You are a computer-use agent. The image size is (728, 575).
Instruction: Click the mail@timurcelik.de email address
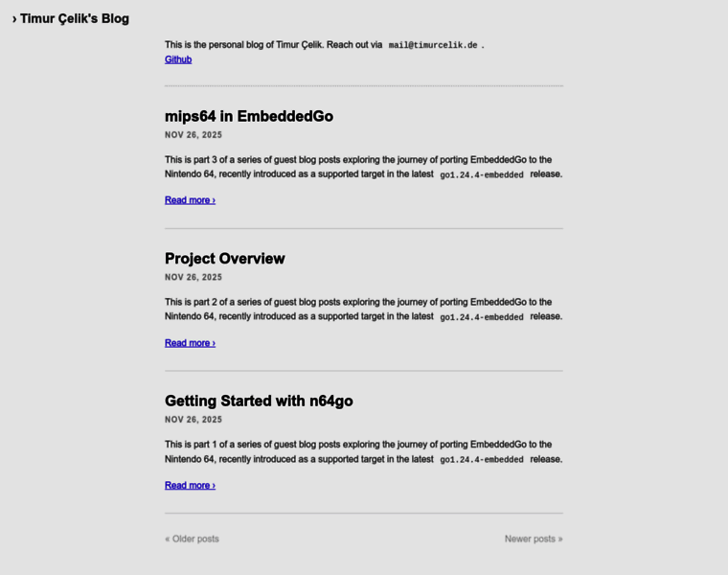tap(433, 45)
